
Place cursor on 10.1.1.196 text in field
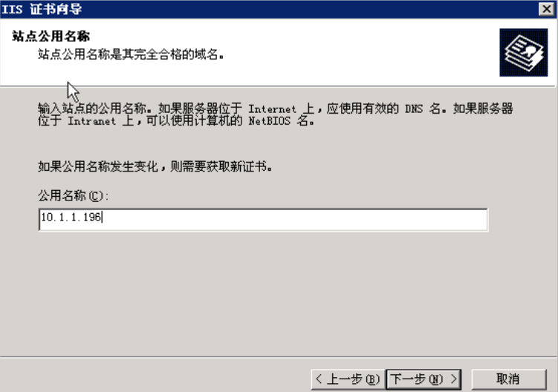coord(71,217)
